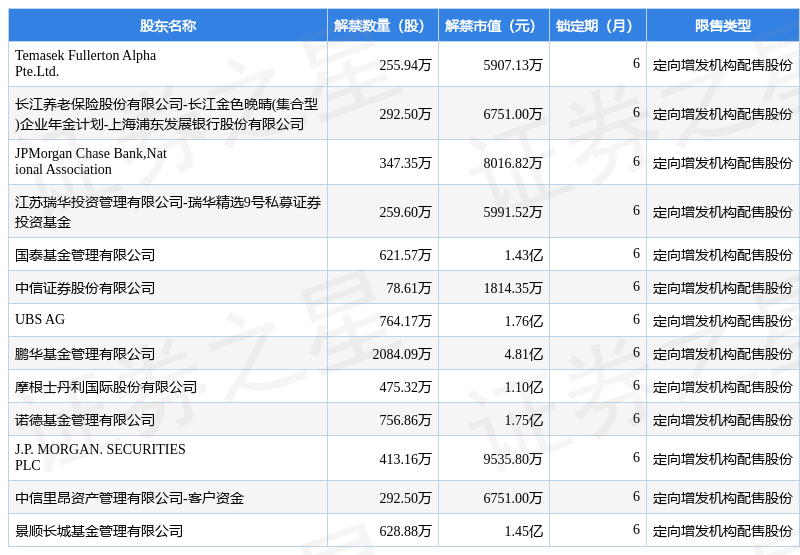Screen dimensions: 800x555
Task: Select 鹏华基金管理有限公司 shareholder name
Action: point(85,354)
